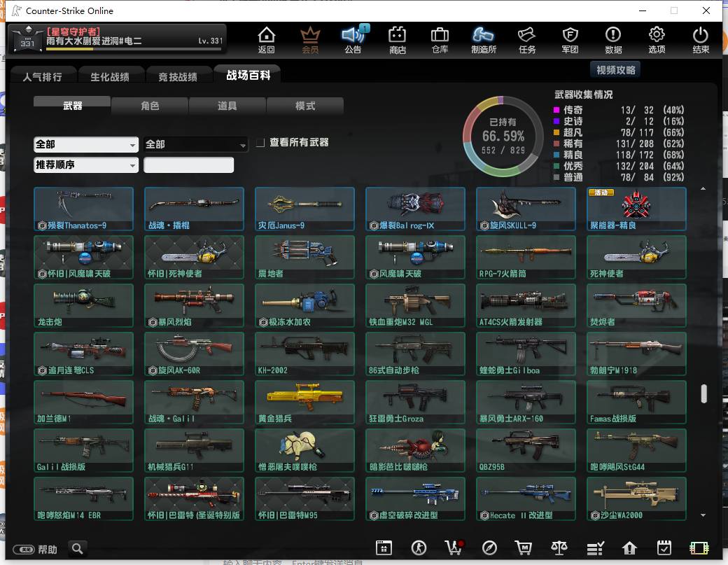Switch to the 生化战绩 tab

tap(110, 76)
